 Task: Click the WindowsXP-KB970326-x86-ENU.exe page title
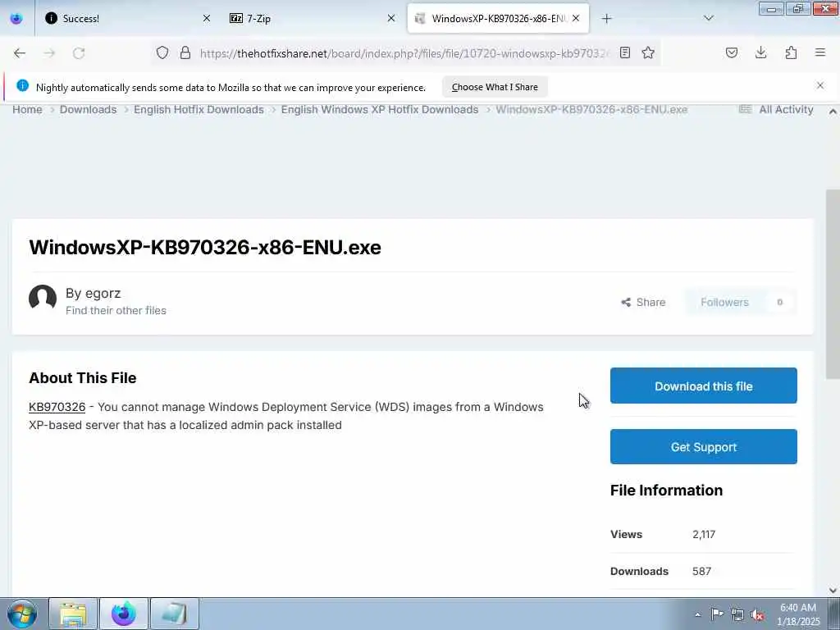(x=205, y=247)
